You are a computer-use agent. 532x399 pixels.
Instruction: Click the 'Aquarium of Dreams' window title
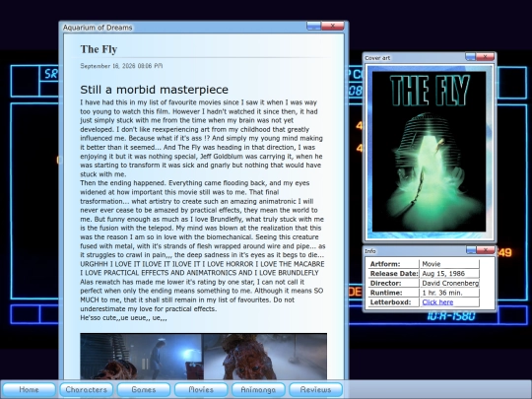(x=98, y=28)
